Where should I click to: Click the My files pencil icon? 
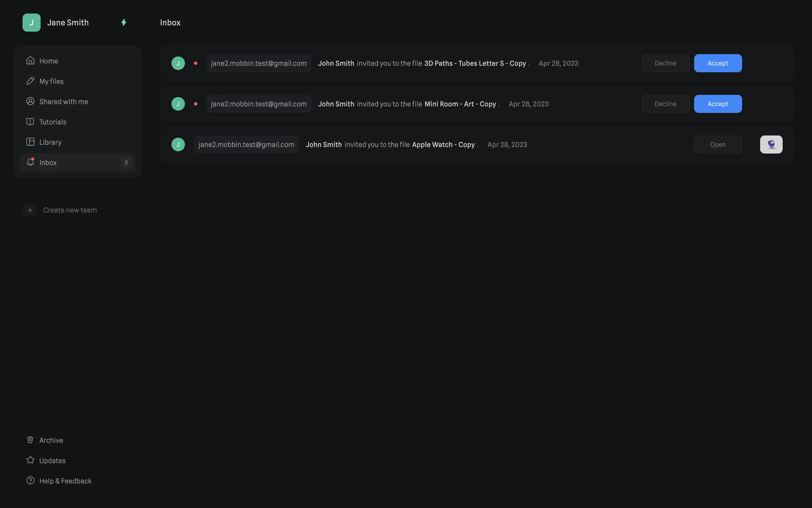(x=30, y=81)
